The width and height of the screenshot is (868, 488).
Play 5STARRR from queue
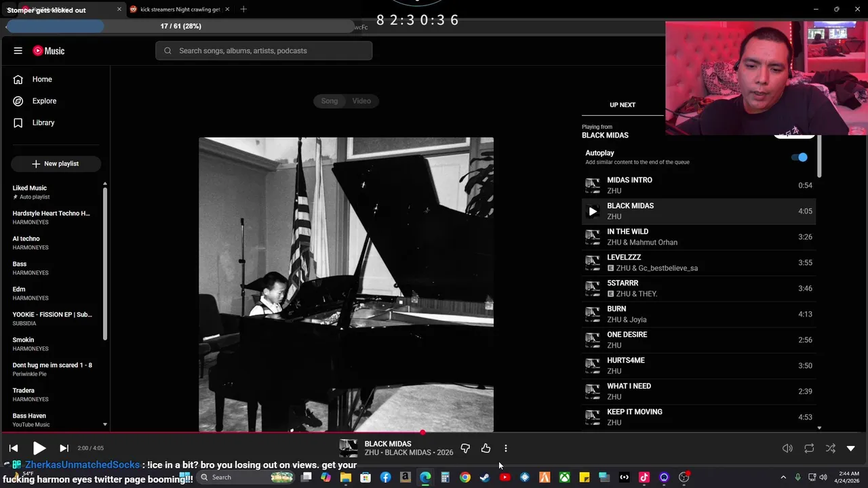coord(698,288)
